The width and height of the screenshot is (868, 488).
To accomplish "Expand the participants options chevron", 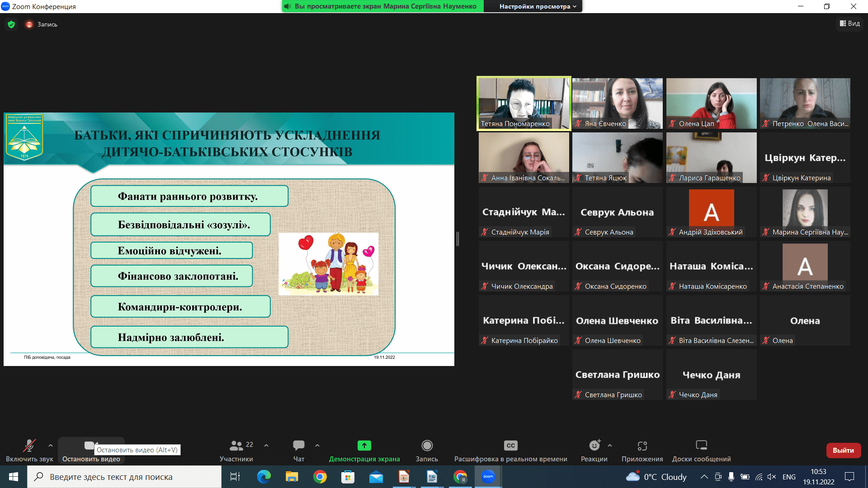I will (x=266, y=446).
